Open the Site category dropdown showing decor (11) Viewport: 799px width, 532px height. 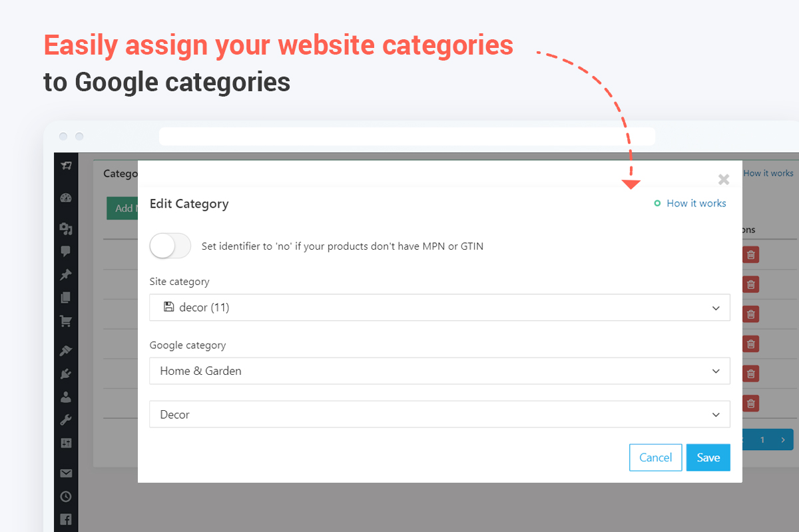pyautogui.click(x=439, y=308)
